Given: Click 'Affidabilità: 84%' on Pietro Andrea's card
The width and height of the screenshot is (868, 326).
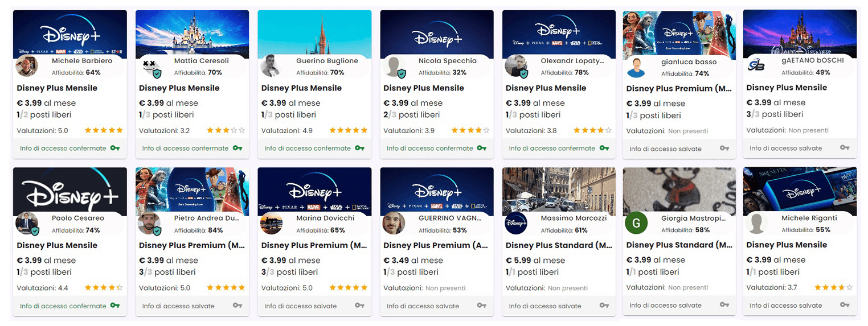Looking at the screenshot, I should tap(198, 230).
